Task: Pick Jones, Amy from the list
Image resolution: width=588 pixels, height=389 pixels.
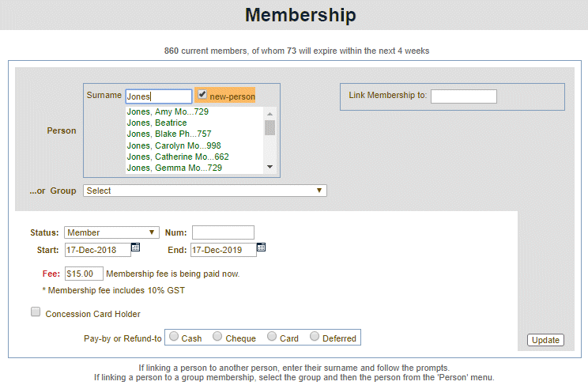Action: 168,112
